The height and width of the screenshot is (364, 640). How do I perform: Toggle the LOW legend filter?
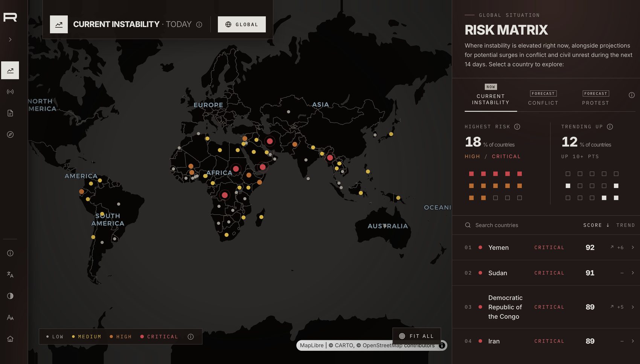point(55,337)
